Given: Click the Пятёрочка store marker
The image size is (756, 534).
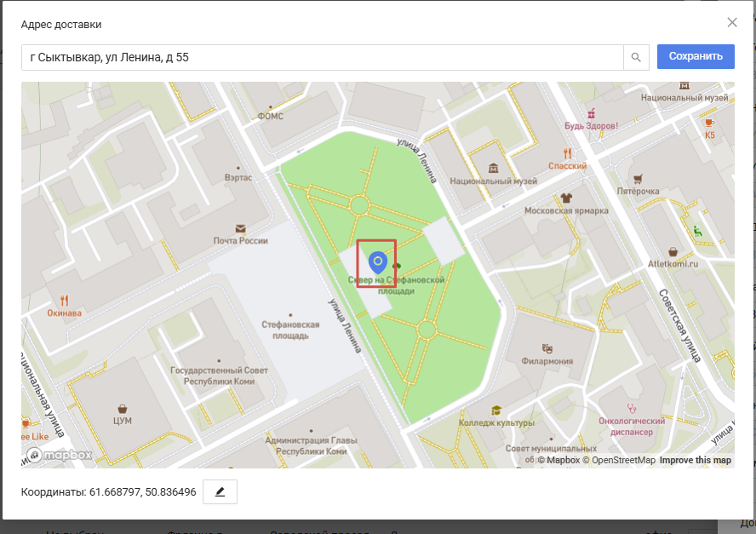Looking at the screenshot, I should pyautogui.click(x=638, y=180).
